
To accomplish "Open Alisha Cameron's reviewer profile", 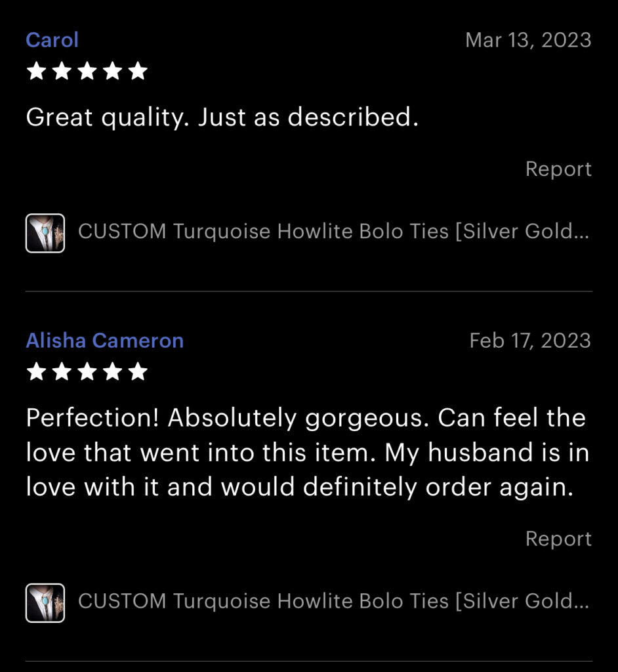I will 104,341.
